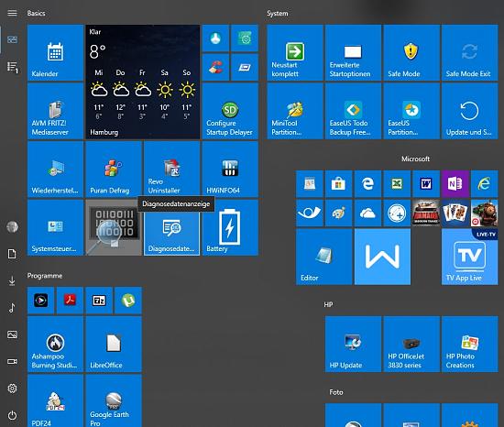Click the Neustart komplett tile
Viewport: 504px width, 427px height.
(x=295, y=52)
